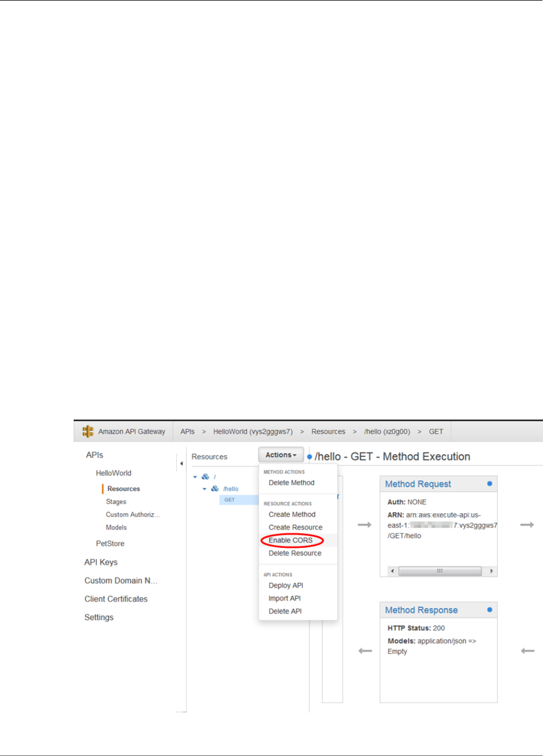The width and height of the screenshot is (543, 756).
Task: Click the Amazon API Gateway title text
Action: pyautogui.click(x=132, y=432)
